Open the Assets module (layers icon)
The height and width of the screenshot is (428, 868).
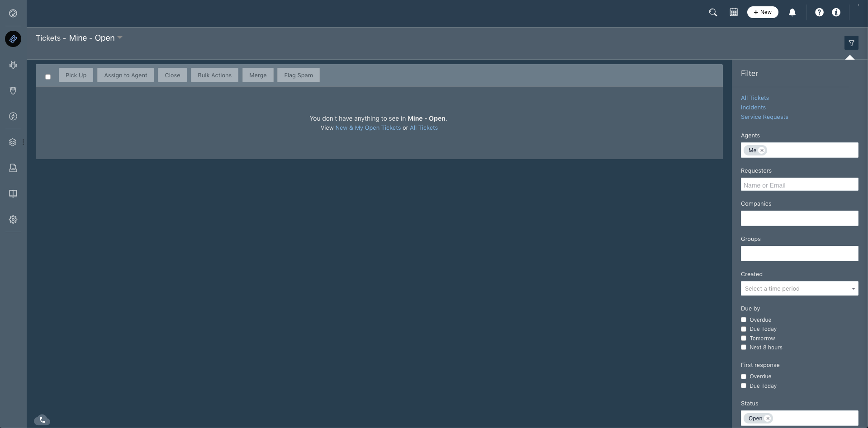point(13,142)
